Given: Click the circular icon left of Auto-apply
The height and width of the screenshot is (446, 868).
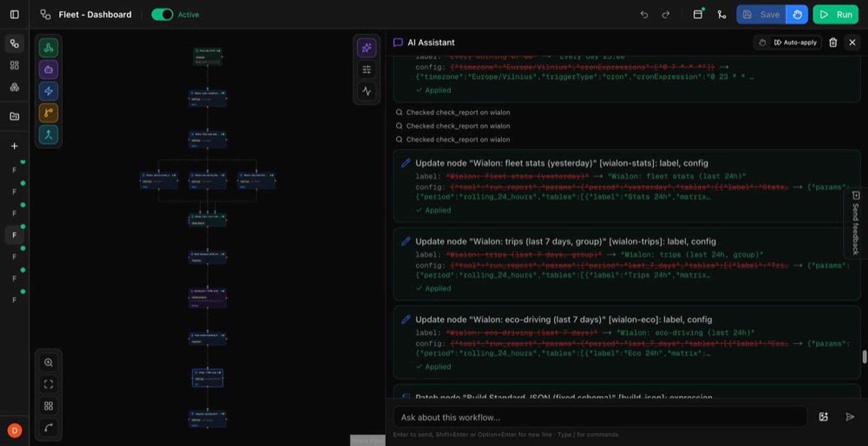Looking at the screenshot, I should point(762,43).
